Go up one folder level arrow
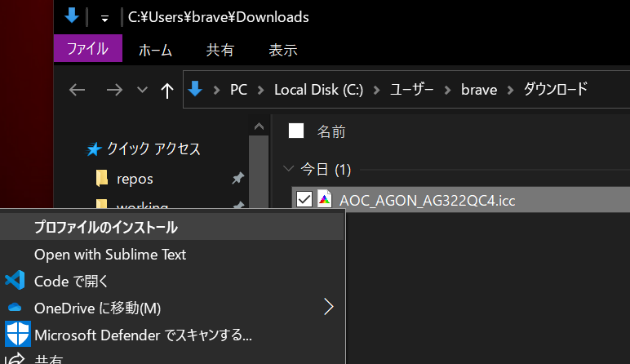Viewport: 630px width, 364px height. [167, 91]
